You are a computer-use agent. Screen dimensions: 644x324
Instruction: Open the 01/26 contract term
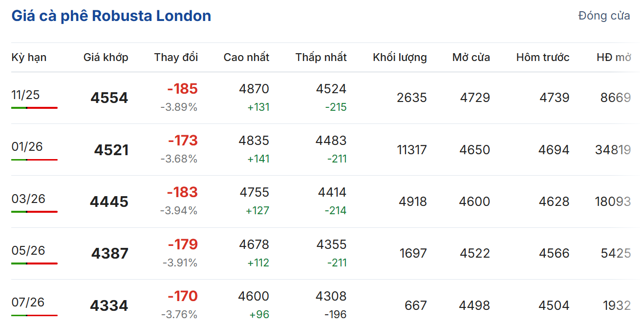(x=27, y=146)
